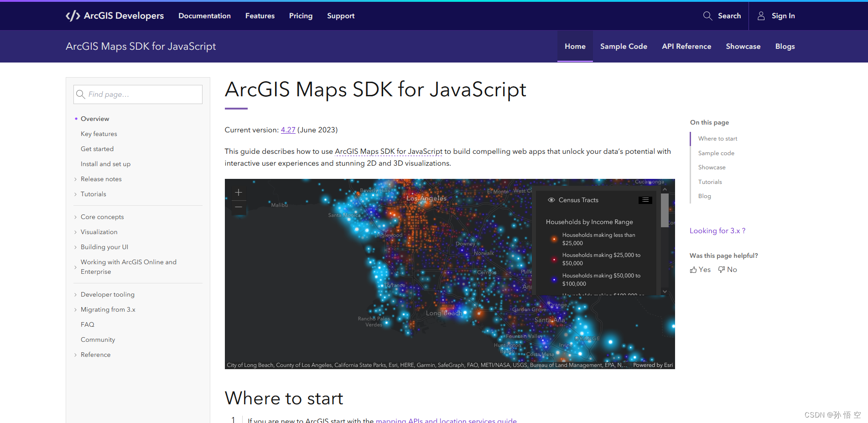Toggle Census Tracts layer visibility eye
Image resolution: width=868 pixels, height=423 pixels.
(x=551, y=200)
